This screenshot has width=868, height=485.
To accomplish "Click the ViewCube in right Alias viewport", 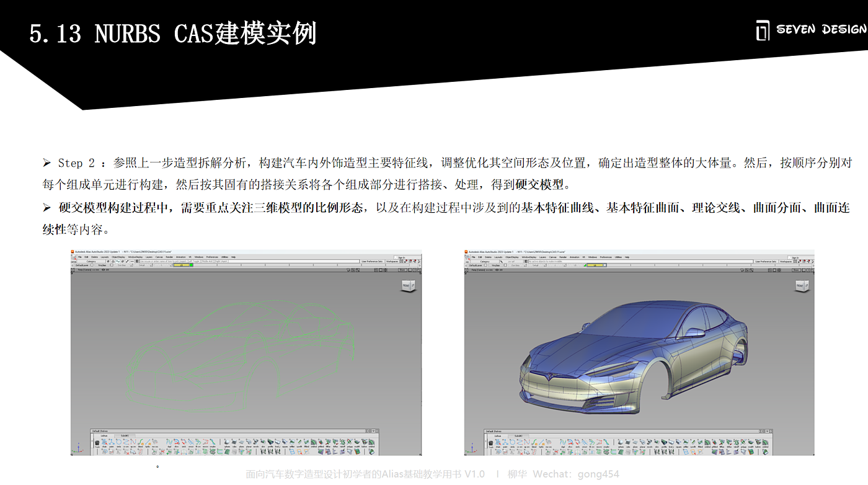I will click(x=801, y=285).
